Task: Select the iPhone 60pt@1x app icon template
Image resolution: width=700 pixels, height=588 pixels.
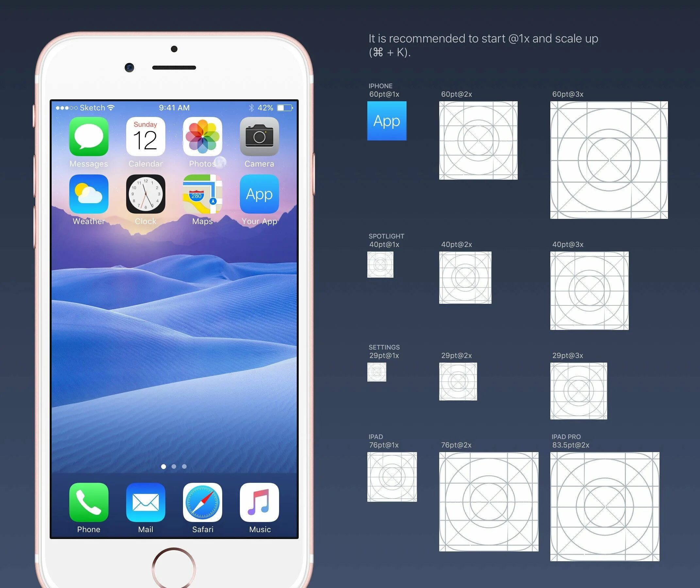Action: (x=387, y=122)
